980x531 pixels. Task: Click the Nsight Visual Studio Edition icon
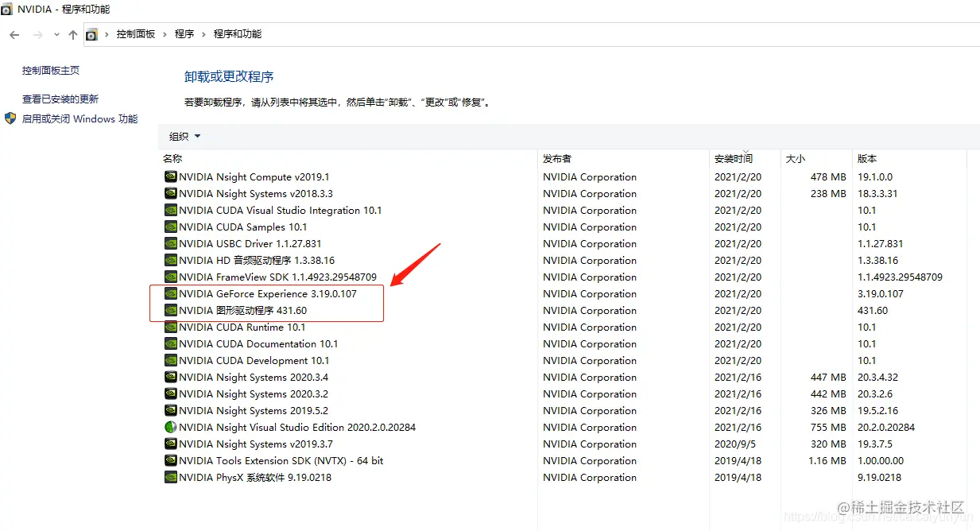170,428
